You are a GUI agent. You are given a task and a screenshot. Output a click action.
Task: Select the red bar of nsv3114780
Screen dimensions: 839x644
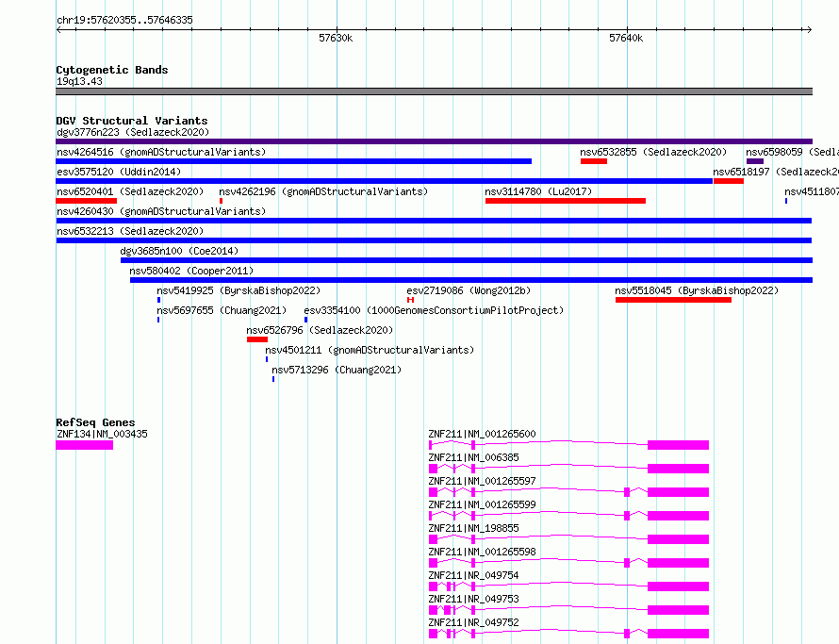tap(566, 201)
